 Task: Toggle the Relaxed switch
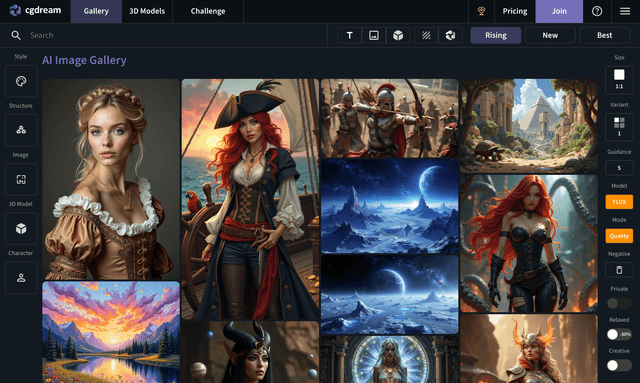pyautogui.click(x=619, y=334)
